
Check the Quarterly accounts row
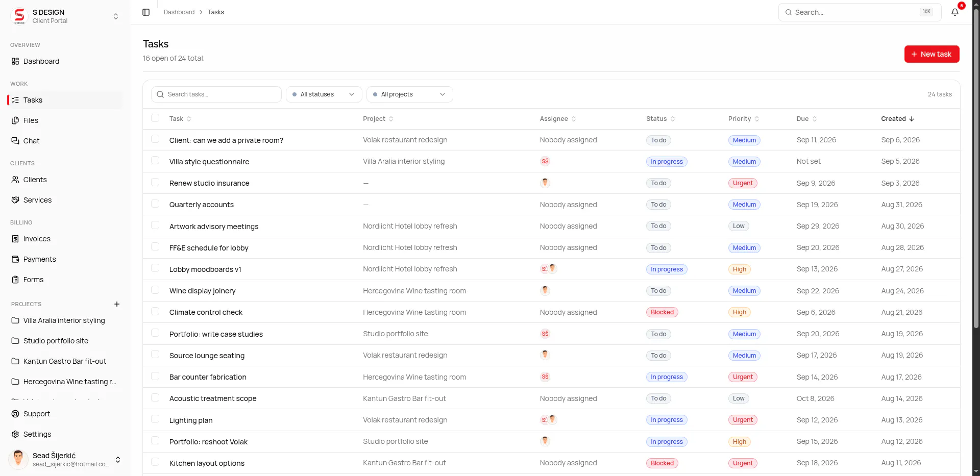pyautogui.click(x=155, y=204)
